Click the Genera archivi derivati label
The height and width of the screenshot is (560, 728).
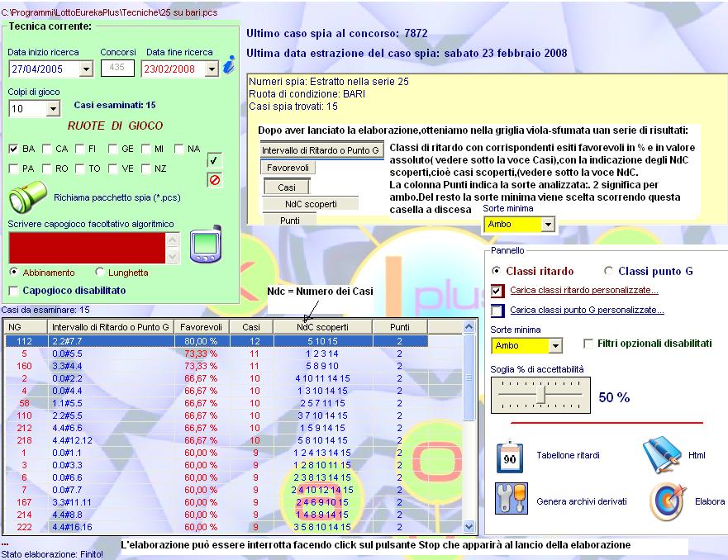click(x=582, y=501)
